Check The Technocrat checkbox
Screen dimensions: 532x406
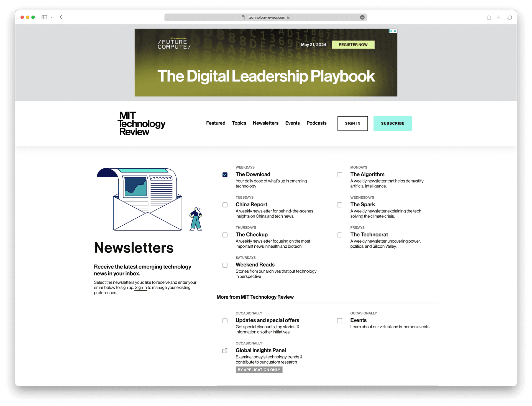[339, 235]
